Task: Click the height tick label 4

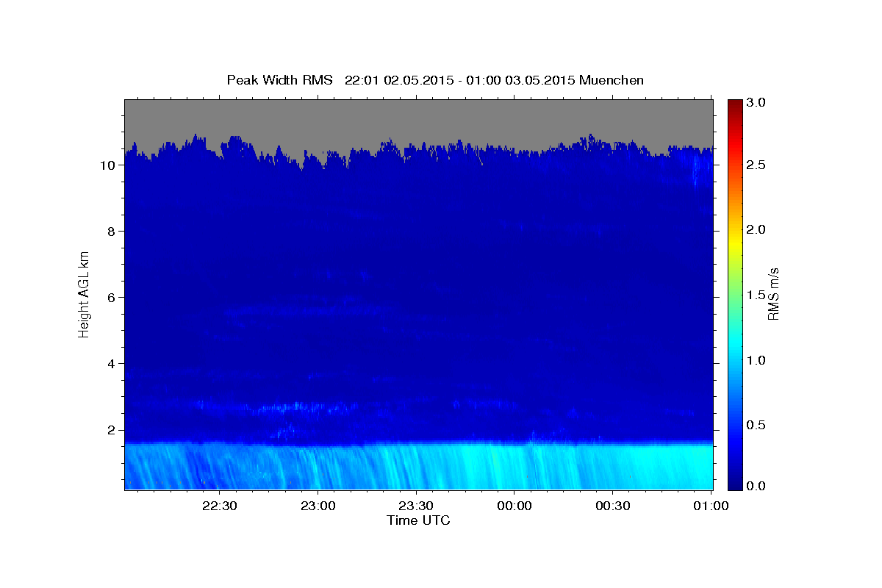Action: pyautogui.click(x=112, y=364)
